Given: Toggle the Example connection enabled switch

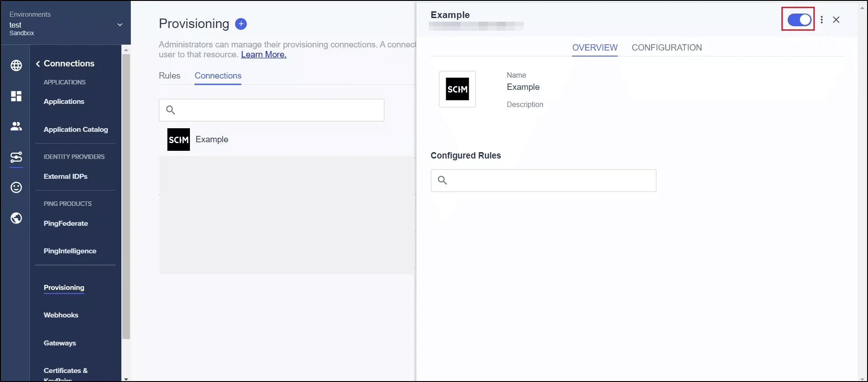Looking at the screenshot, I should tap(799, 20).
